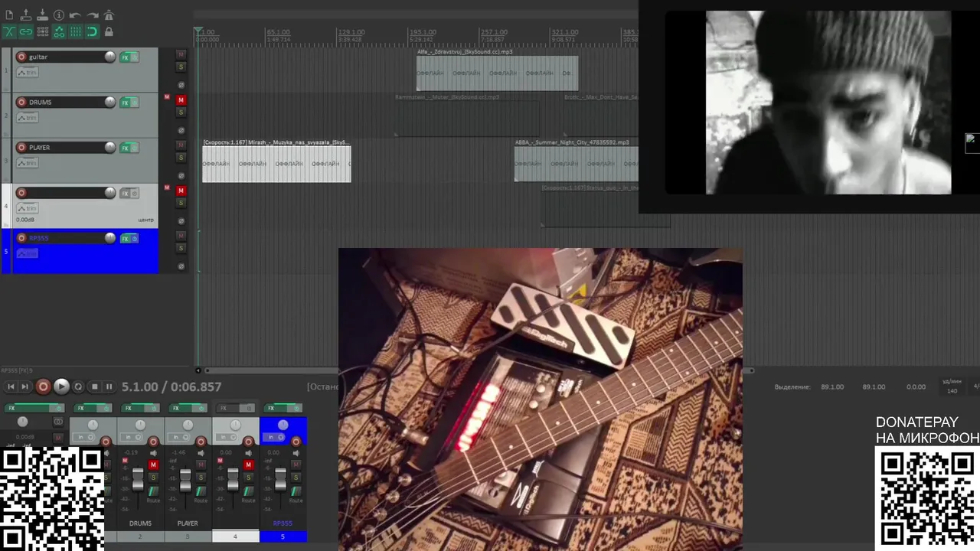Open FX chain for guitar track
The width and height of the screenshot is (980, 551).
(x=125, y=57)
